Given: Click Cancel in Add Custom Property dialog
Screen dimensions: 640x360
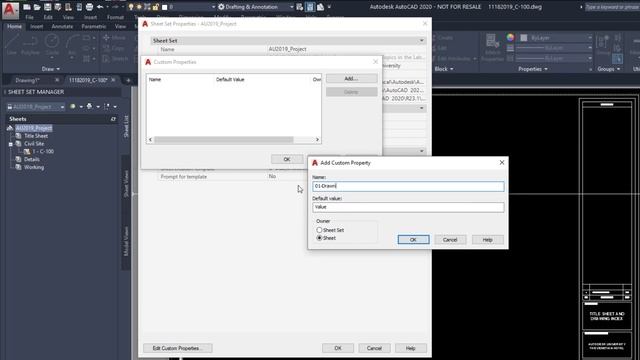Looking at the screenshot, I should (450, 240).
